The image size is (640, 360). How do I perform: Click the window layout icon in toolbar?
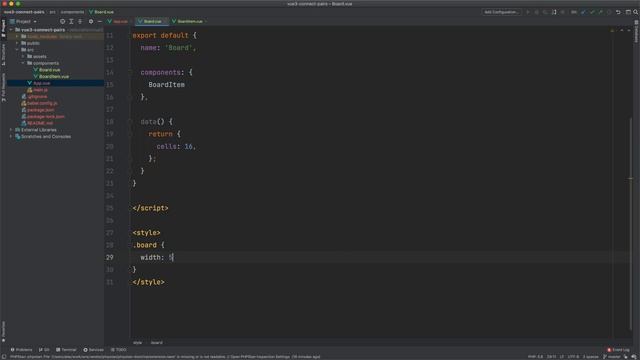click(628, 12)
